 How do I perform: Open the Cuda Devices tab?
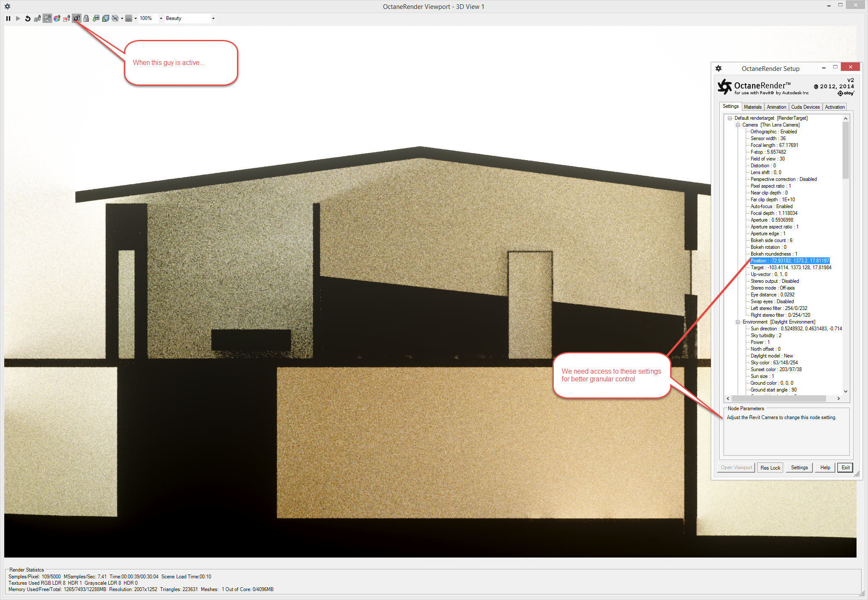805,107
